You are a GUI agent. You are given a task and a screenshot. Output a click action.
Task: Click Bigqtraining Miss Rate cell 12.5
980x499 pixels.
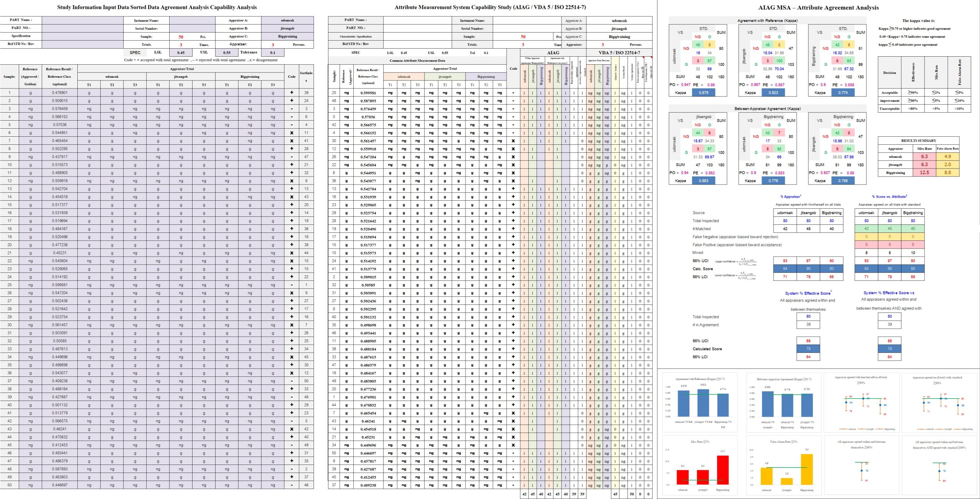tap(924, 172)
